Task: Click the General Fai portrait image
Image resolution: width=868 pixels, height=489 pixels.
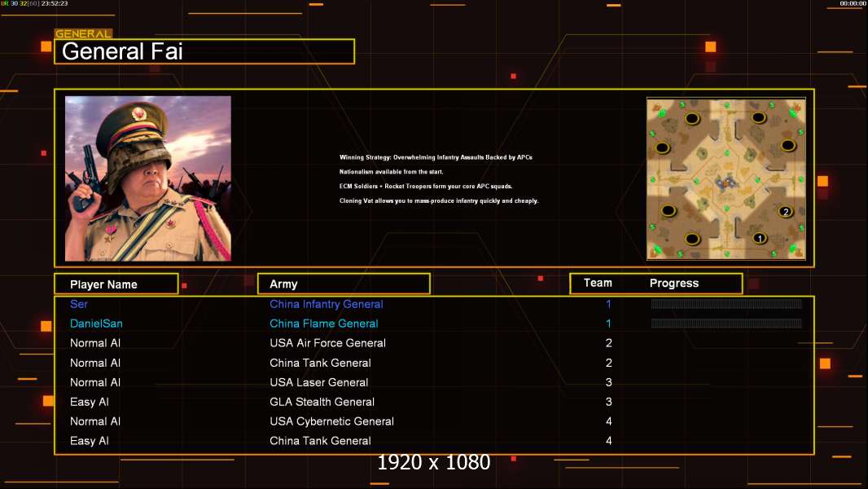Action: (148, 178)
